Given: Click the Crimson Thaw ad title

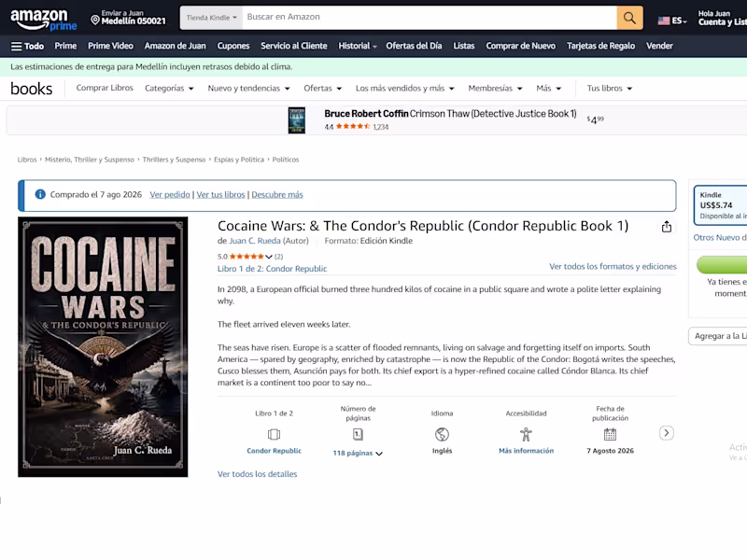Looking at the screenshot, I should point(450,114).
